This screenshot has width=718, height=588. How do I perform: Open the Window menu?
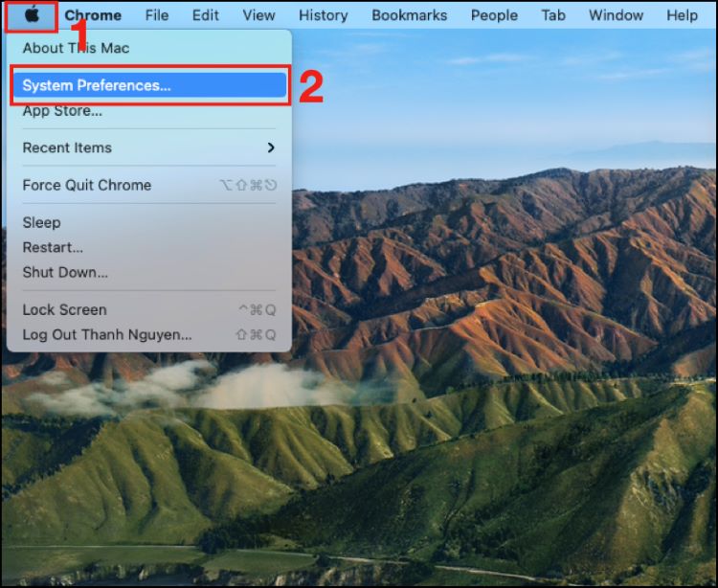click(x=616, y=15)
